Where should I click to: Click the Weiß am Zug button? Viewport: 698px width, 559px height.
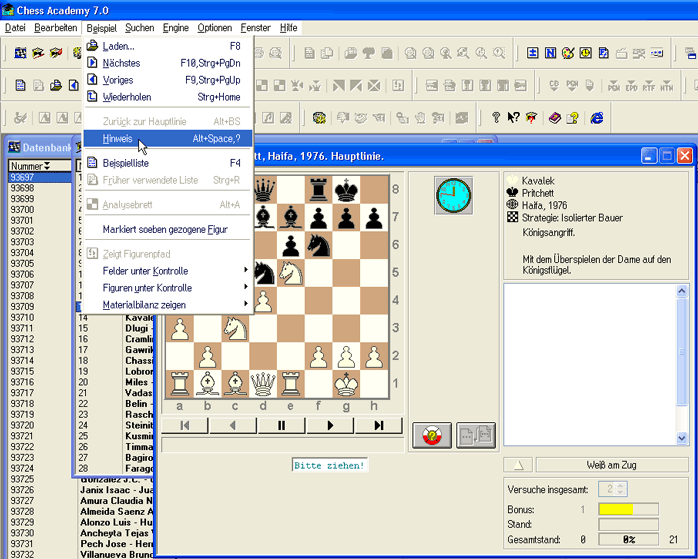pyautogui.click(x=612, y=465)
